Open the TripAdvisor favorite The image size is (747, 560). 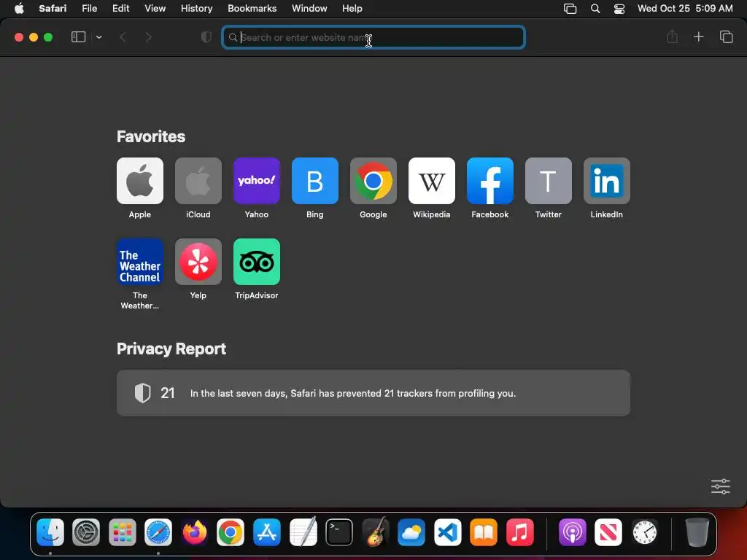(x=256, y=262)
